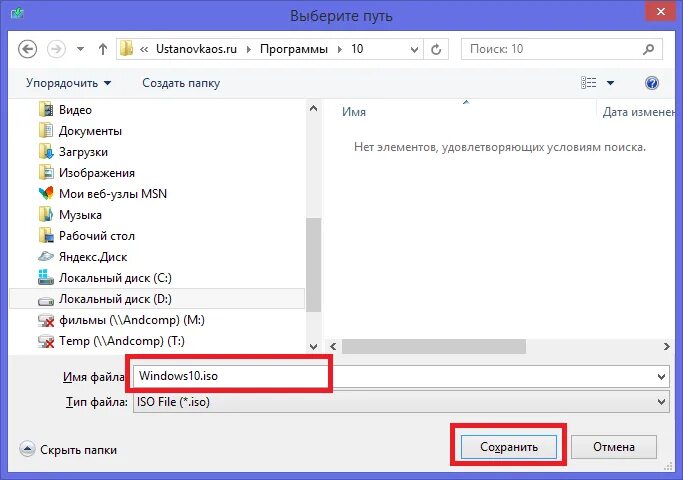Click the Загрузки folder icon
This screenshot has width=683, height=480.
pos(46,152)
